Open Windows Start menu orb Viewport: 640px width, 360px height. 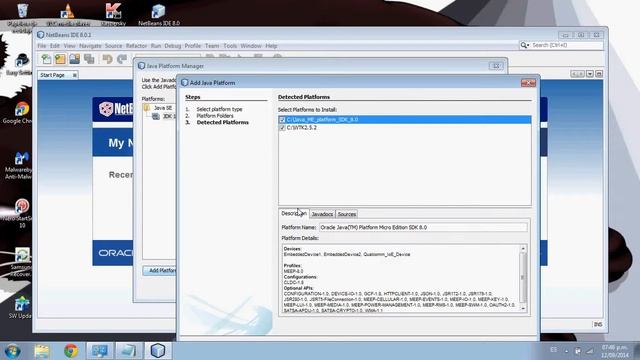13,351
